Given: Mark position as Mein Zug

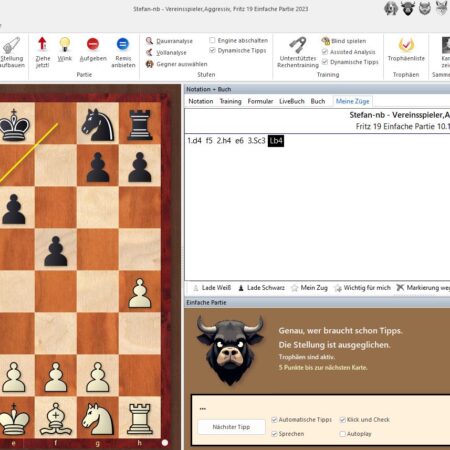Looking at the screenshot, I should point(309,288).
